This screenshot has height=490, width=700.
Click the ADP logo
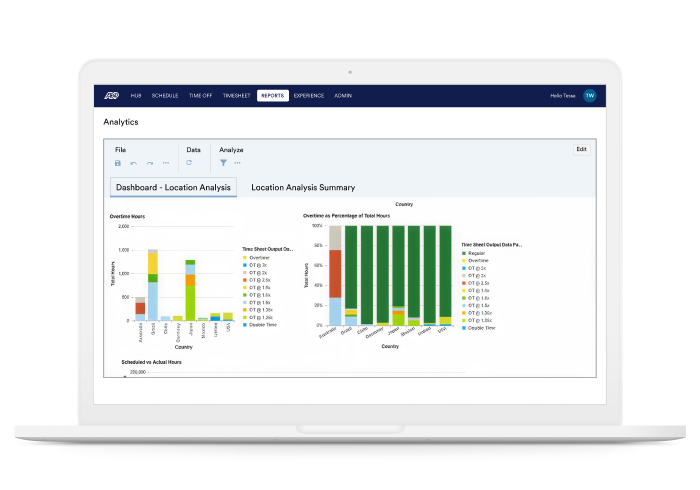pos(111,96)
